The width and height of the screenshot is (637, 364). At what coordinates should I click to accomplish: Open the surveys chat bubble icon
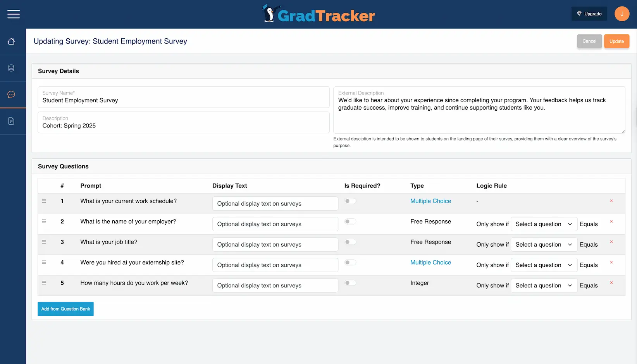tap(11, 94)
